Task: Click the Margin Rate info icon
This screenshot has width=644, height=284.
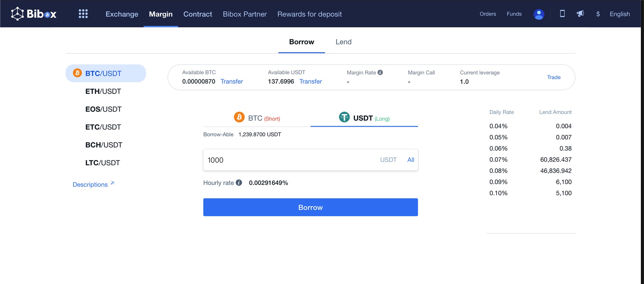Action: (380, 72)
